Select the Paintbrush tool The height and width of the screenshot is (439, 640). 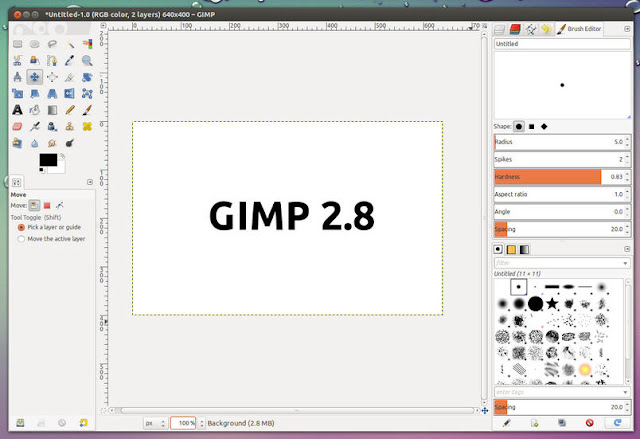point(87,110)
